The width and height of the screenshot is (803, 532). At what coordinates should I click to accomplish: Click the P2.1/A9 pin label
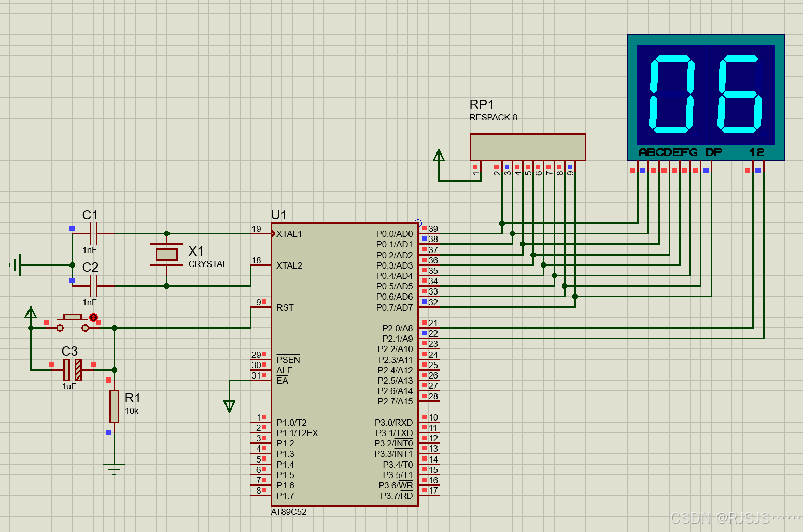pos(398,339)
